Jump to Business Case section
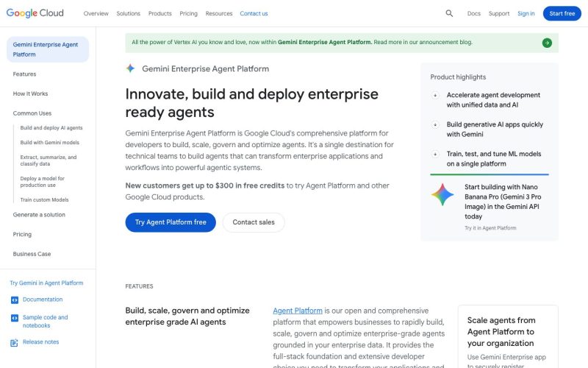Viewport: 588px width, 368px height. coord(32,254)
